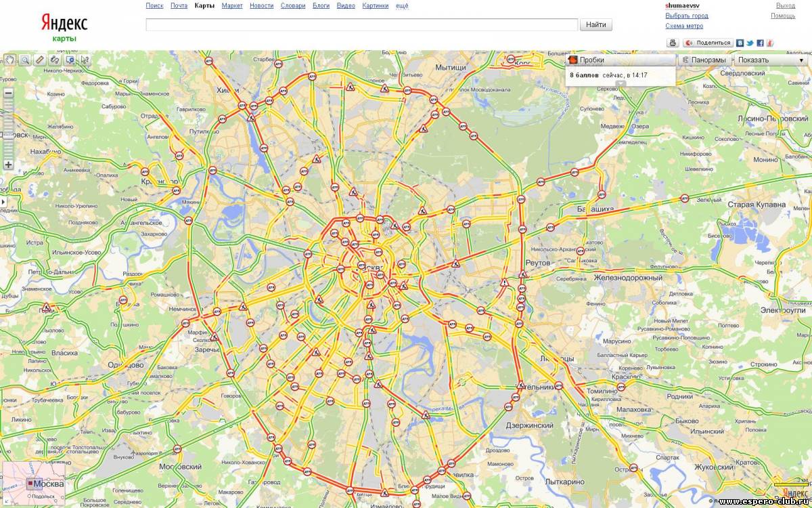The width and height of the screenshot is (812, 508).
Task: Click the Дзержинский label on map
Action: 530,425
